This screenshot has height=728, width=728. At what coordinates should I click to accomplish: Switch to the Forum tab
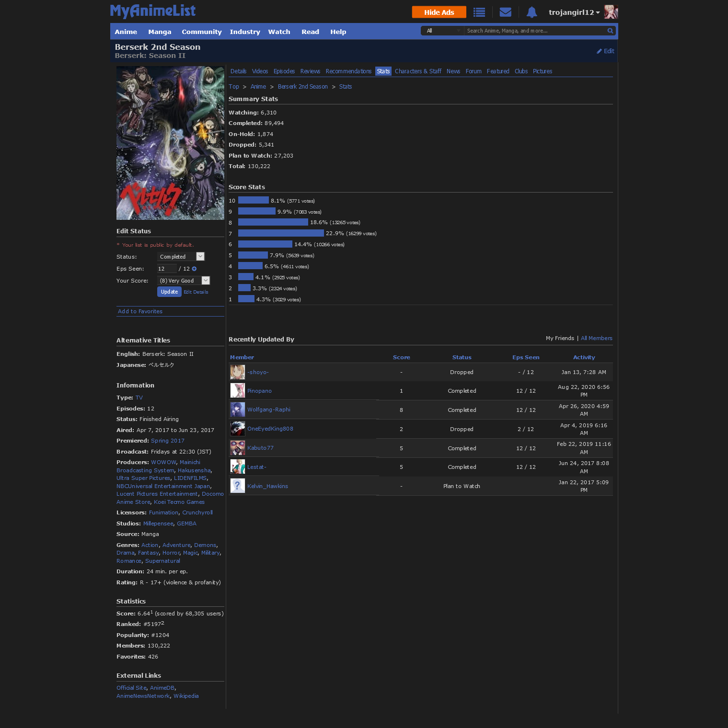click(474, 71)
